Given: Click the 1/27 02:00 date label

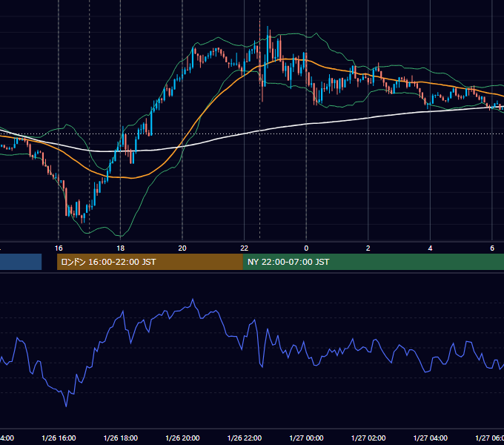Looking at the screenshot, I should point(368,438).
